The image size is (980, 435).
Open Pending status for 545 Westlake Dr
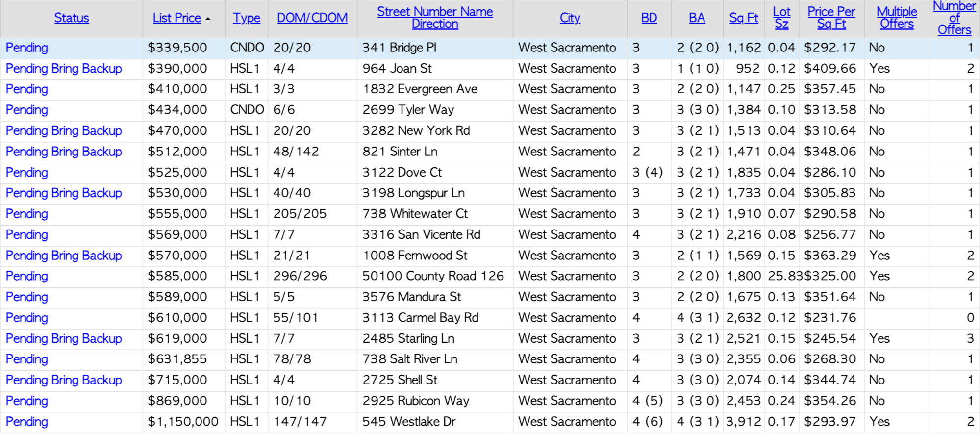(x=27, y=422)
